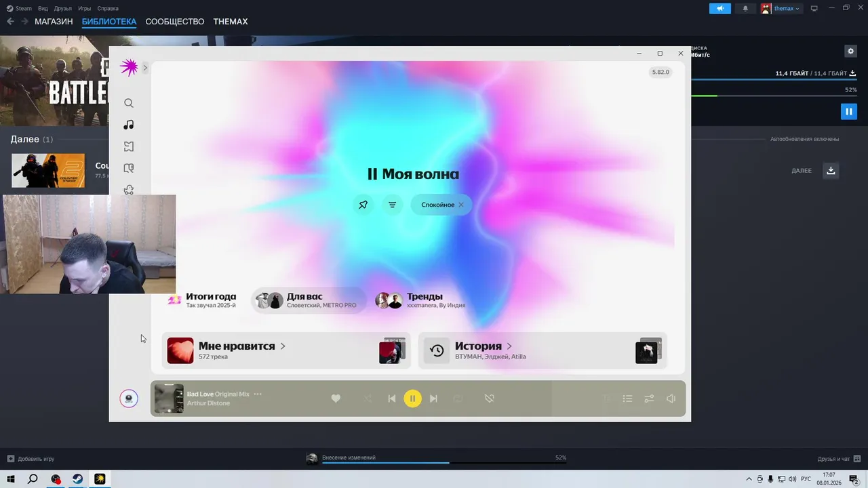Screen dimensions: 868x488
Task: Open the Steam menu in Steam window
Action: 19,8
